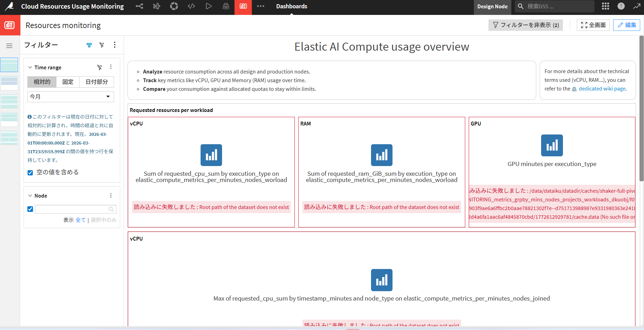Click the Dataiku bird logo

click(x=9, y=6)
